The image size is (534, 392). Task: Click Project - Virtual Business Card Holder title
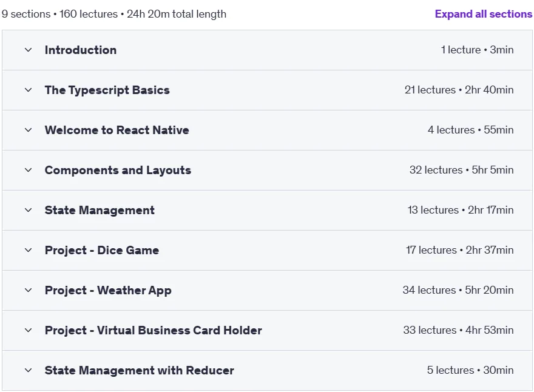(x=154, y=330)
